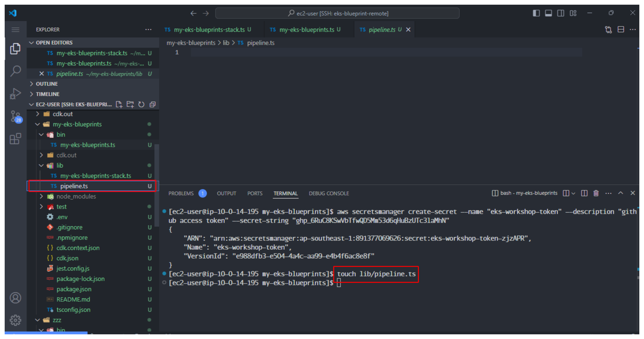The width and height of the screenshot is (644, 339).
Task: Select pipeline.ts in the explorer tree
Action: pyautogui.click(x=93, y=186)
